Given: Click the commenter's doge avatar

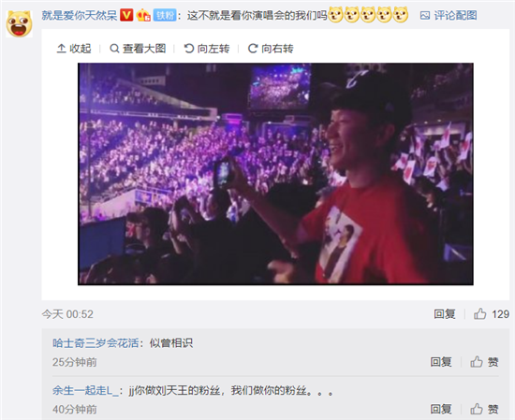Looking at the screenshot, I should (19, 23).
